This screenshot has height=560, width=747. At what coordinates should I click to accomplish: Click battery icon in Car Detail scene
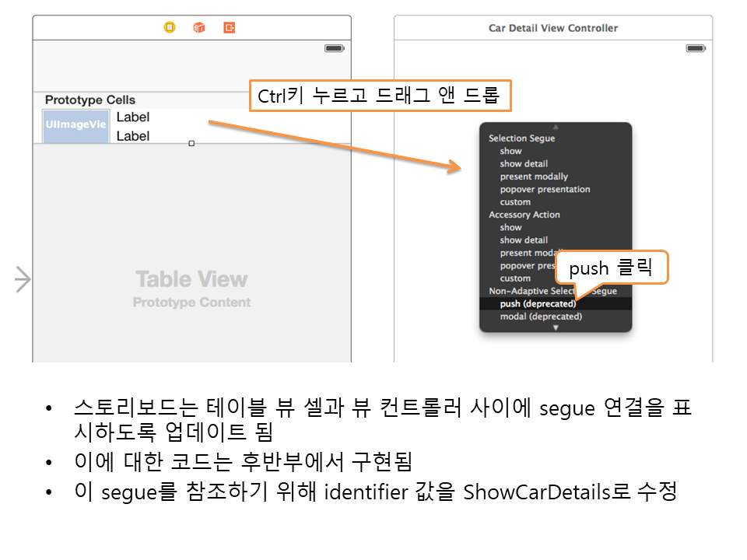695,48
